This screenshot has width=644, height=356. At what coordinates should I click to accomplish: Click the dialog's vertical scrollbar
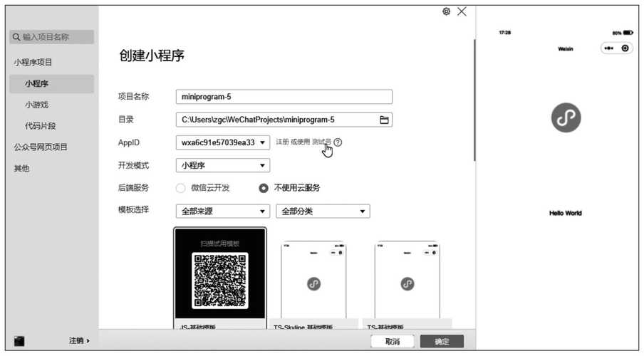[474, 100]
